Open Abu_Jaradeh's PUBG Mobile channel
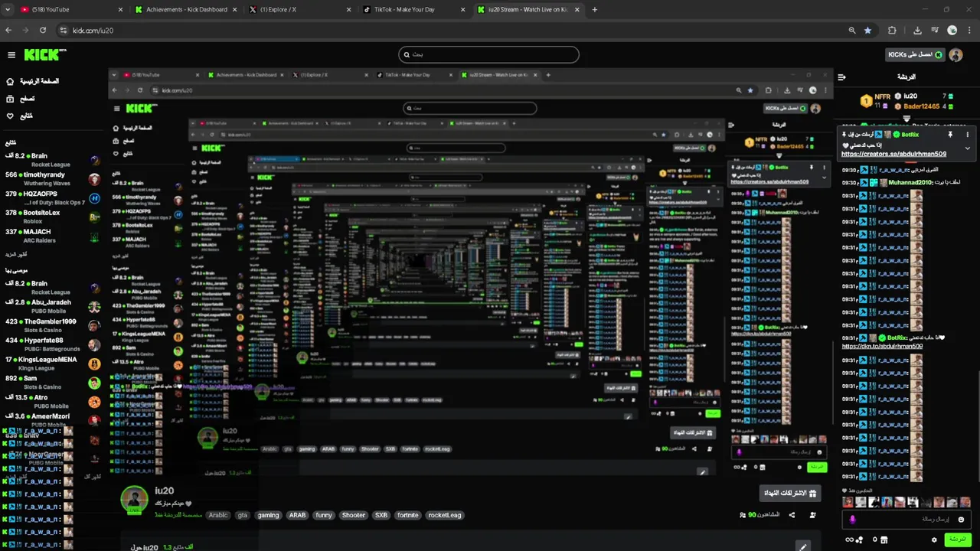This screenshot has height=551, width=980. pyautogui.click(x=53, y=306)
